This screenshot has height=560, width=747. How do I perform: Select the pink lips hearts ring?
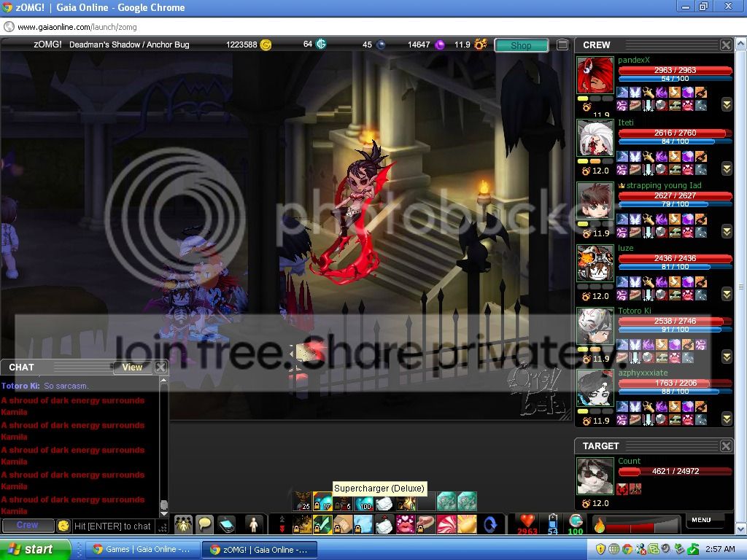coord(404,524)
